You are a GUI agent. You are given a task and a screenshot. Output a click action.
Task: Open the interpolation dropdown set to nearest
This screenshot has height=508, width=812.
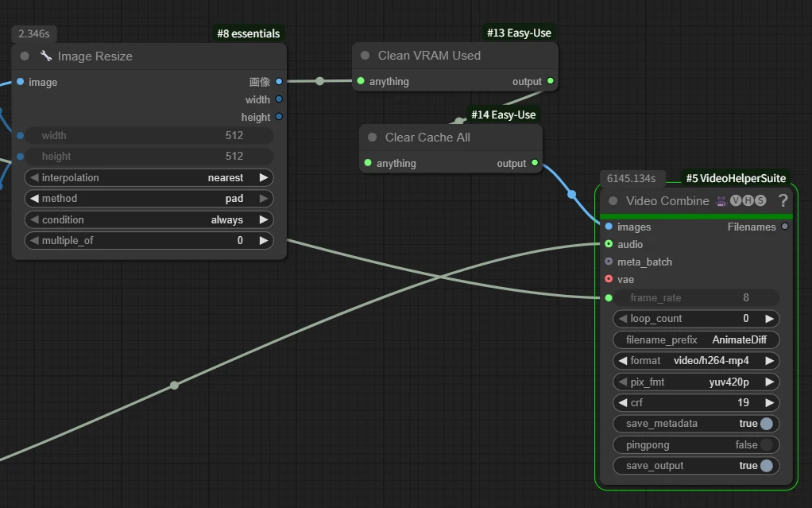149,178
